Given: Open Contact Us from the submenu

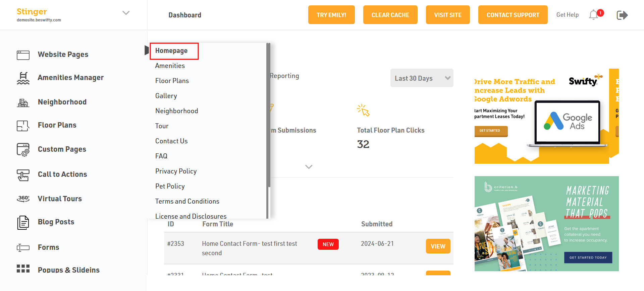Looking at the screenshot, I should pos(171,141).
